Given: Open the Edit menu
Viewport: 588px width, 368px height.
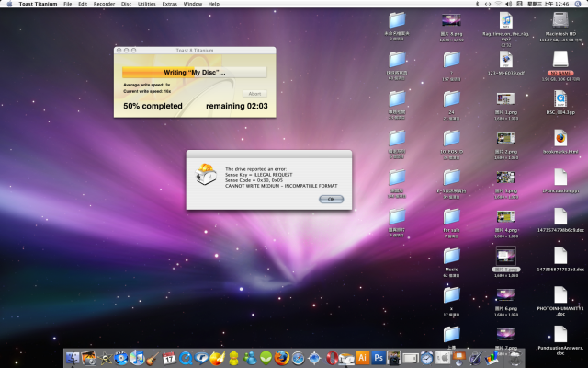Looking at the screenshot, I should pyautogui.click(x=83, y=4).
